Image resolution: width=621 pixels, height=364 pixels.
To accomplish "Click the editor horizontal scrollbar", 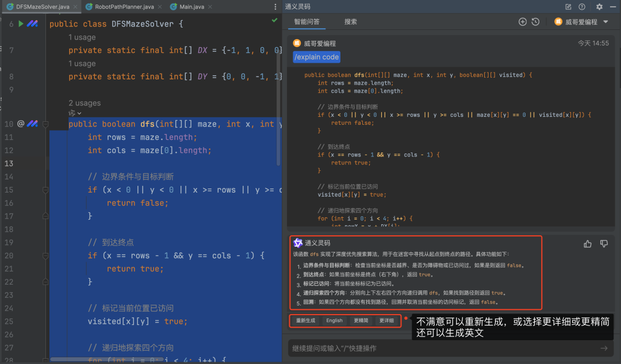I will pos(107,359).
